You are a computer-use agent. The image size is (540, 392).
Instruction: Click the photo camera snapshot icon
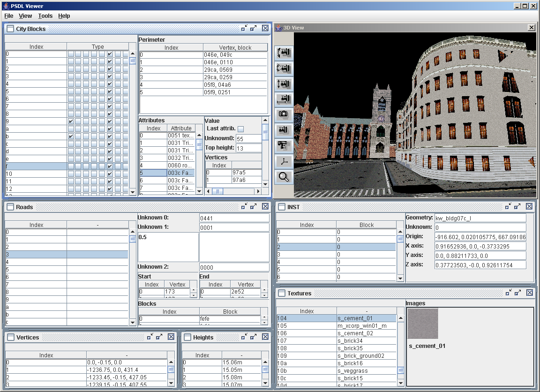tap(284, 114)
